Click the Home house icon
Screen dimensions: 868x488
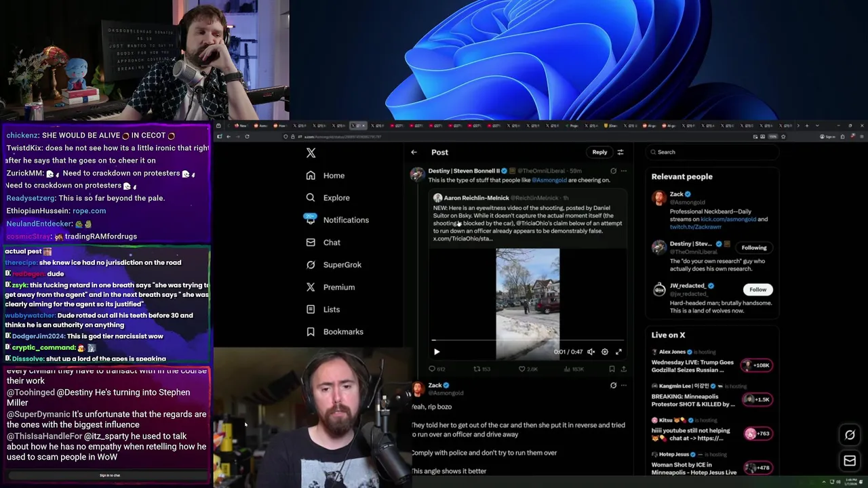tap(311, 176)
